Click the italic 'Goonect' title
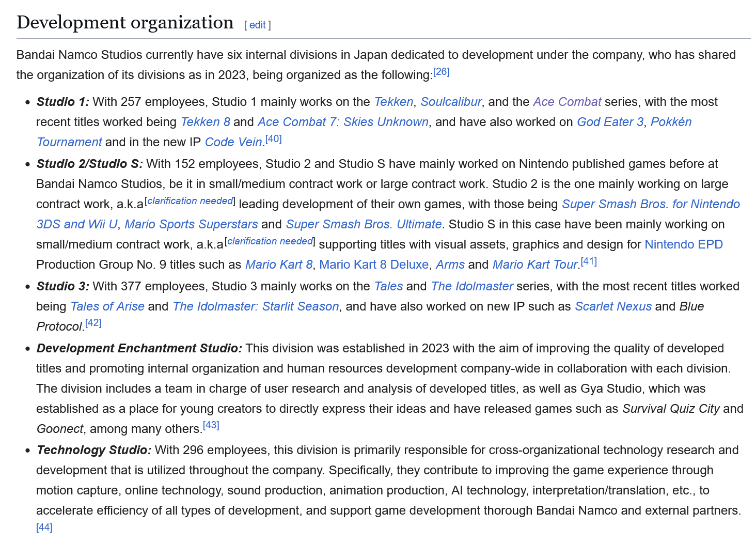The height and width of the screenshot is (543, 756). click(60, 429)
